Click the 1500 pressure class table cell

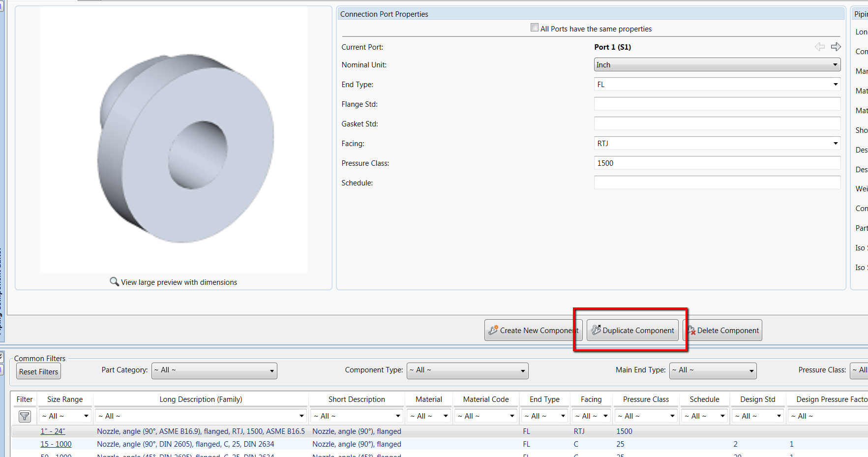coord(624,431)
